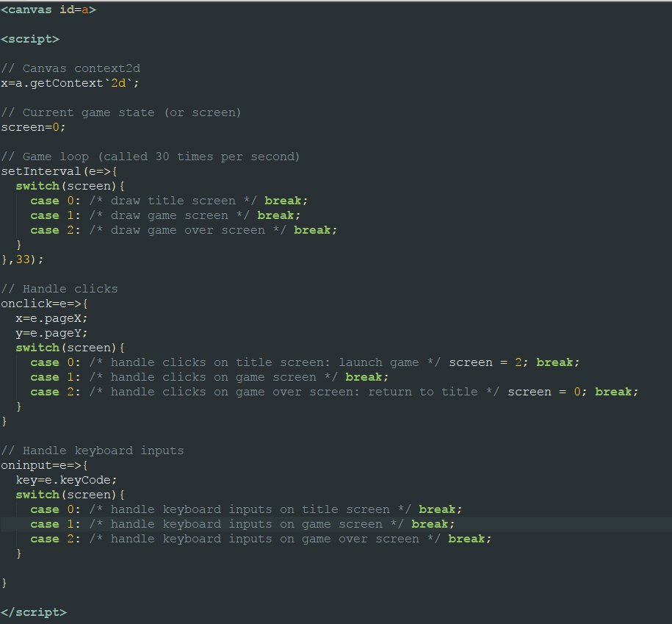This screenshot has width=672, height=624.
Task: Click the 'keyboard inputs on title screen' case line
Action: pyautogui.click(x=246, y=509)
